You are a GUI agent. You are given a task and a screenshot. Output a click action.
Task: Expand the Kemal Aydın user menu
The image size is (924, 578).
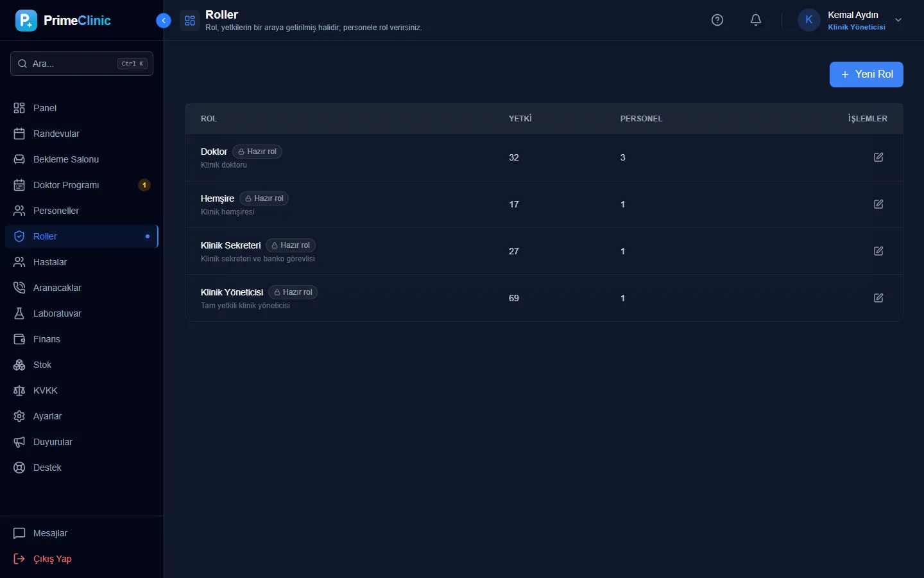coord(898,20)
